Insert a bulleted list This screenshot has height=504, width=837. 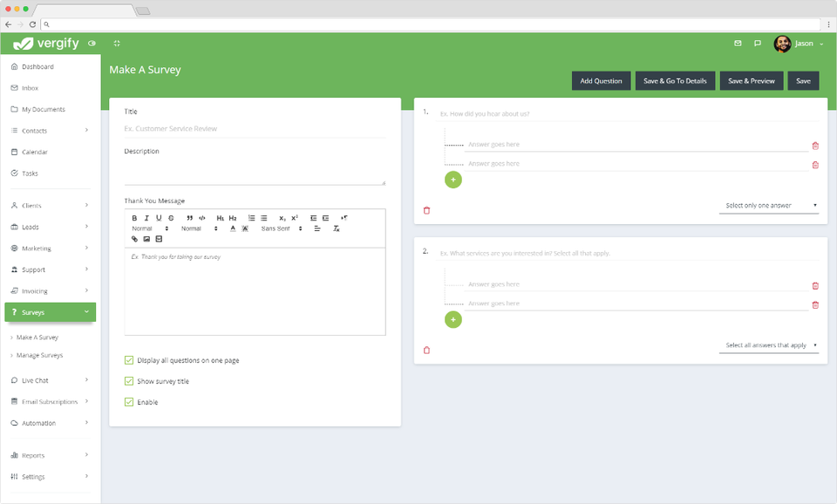point(263,218)
